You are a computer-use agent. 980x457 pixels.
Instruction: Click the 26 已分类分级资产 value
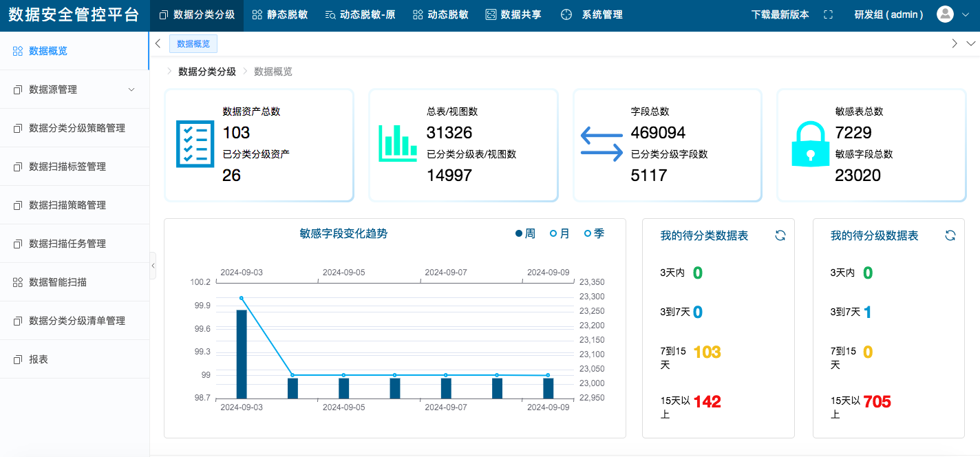(x=232, y=176)
